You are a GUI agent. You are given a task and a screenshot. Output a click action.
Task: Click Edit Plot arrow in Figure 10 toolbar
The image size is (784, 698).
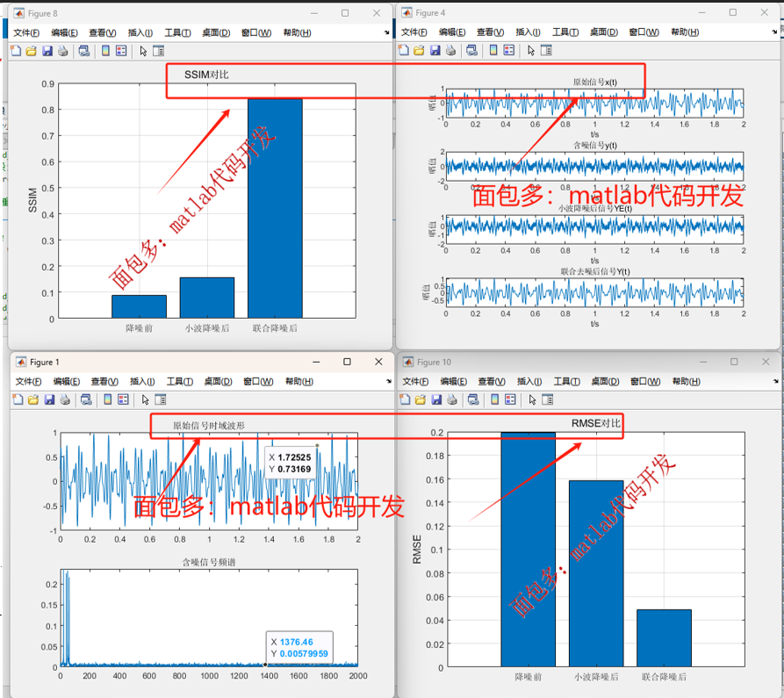tap(532, 399)
